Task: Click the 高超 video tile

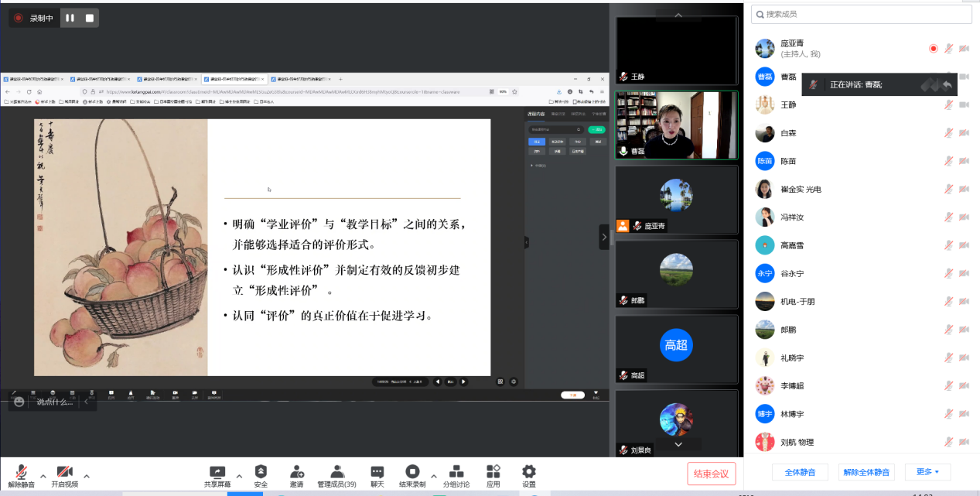Action: coord(677,349)
